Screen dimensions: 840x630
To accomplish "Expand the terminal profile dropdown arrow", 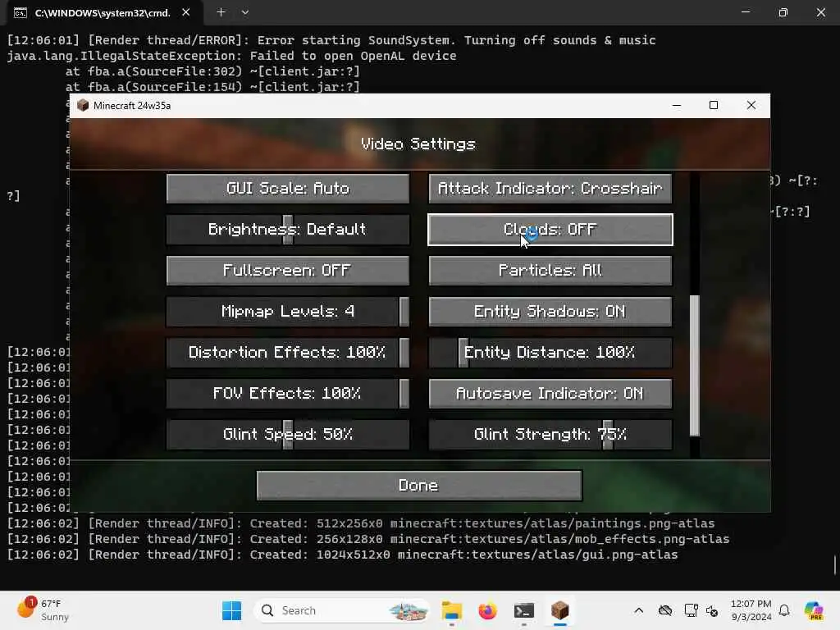I will tap(244, 12).
